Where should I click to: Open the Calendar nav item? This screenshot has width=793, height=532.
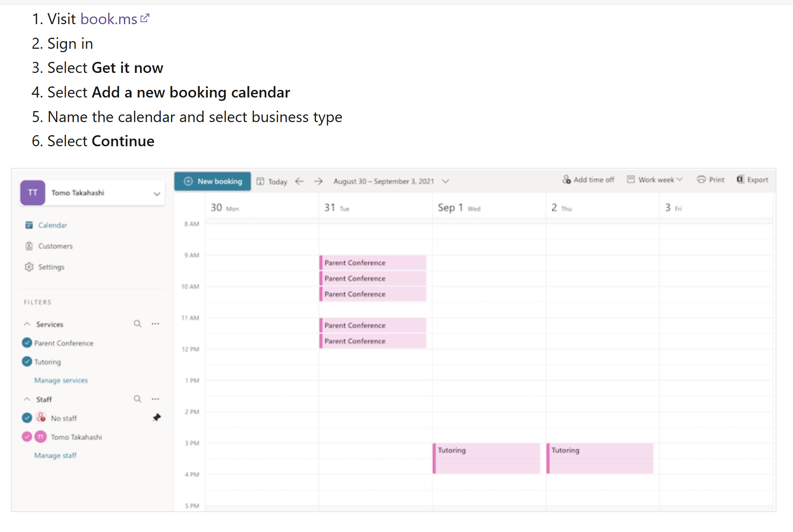click(x=46, y=225)
